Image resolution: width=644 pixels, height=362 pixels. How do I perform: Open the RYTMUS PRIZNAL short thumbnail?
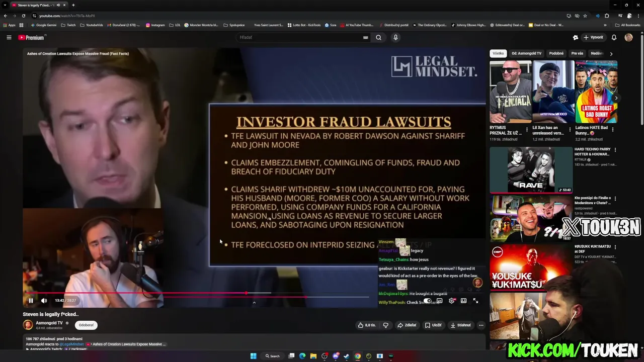[x=510, y=92]
